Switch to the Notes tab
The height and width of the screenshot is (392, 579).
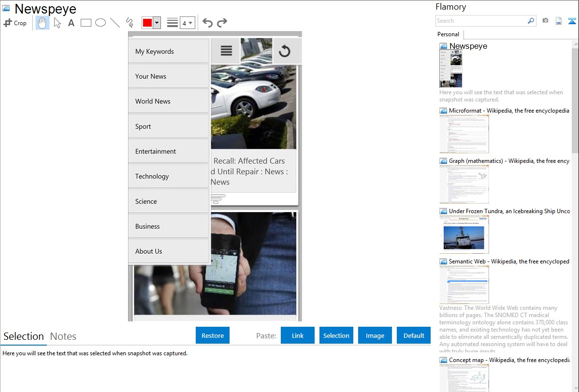click(x=63, y=336)
